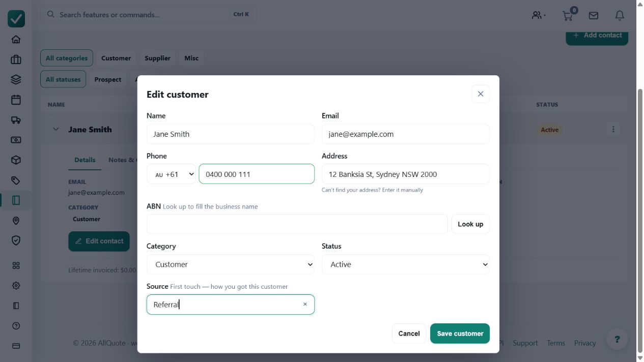Open the calendar sidebar icon

point(16,100)
